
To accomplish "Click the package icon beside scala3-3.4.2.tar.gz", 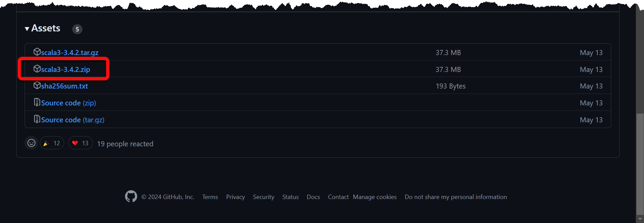I will (x=37, y=52).
